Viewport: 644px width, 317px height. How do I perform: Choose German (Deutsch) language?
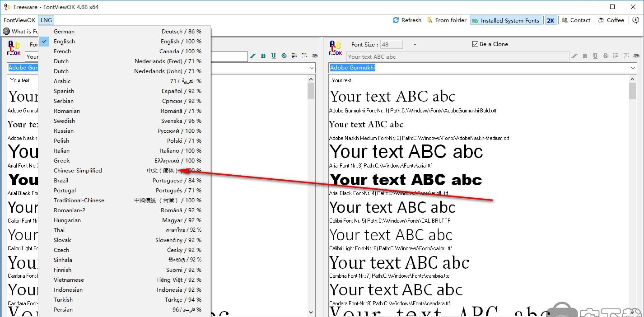[x=125, y=32]
